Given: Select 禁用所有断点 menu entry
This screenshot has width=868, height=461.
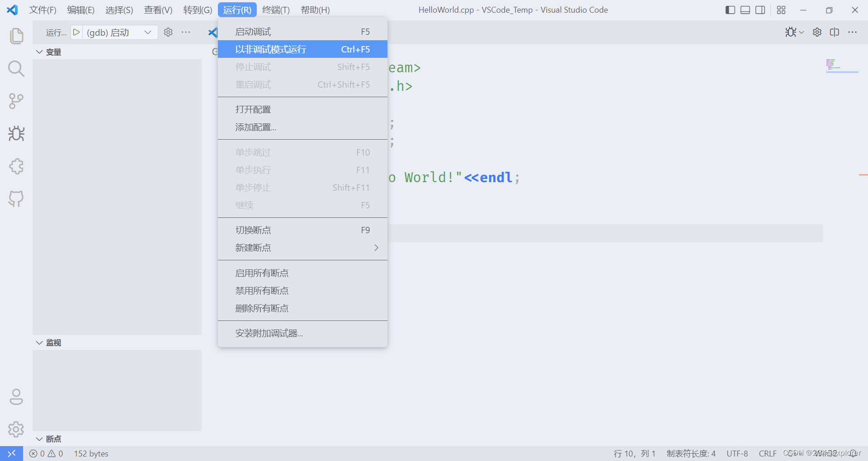Looking at the screenshot, I should [302, 291].
